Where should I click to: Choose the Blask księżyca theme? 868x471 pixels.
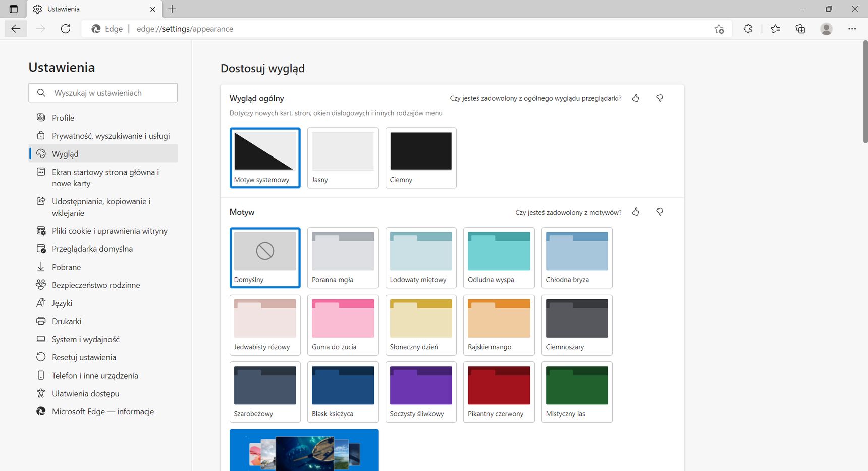343,392
